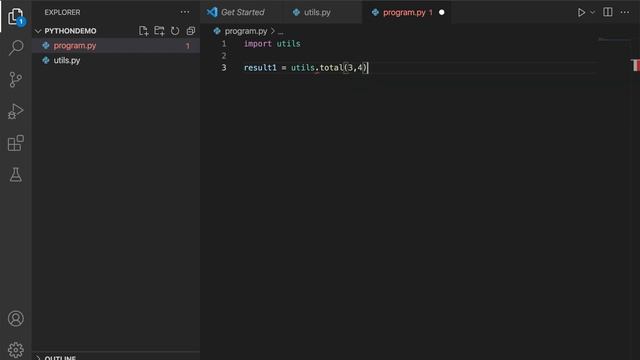
Task: Create a new file in PYTHONDEMO
Action: pyautogui.click(x=143, y=31)
